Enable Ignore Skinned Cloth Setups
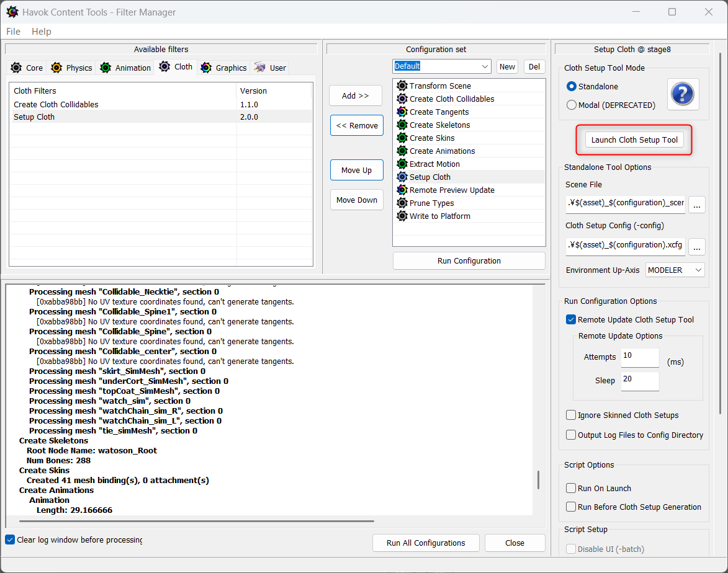This screenshot has height=573, width=728. pos(571,415)
